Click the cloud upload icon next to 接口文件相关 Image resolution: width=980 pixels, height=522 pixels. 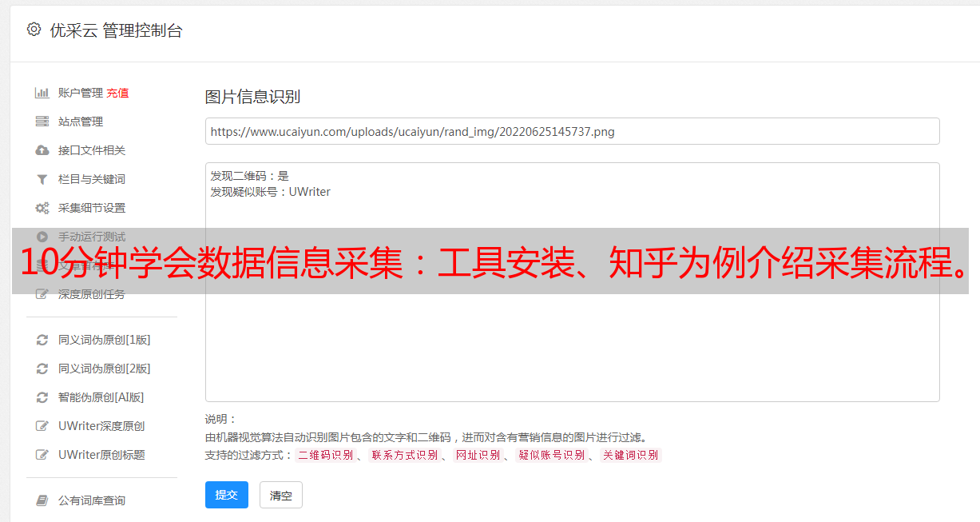(x=42, y=150)
